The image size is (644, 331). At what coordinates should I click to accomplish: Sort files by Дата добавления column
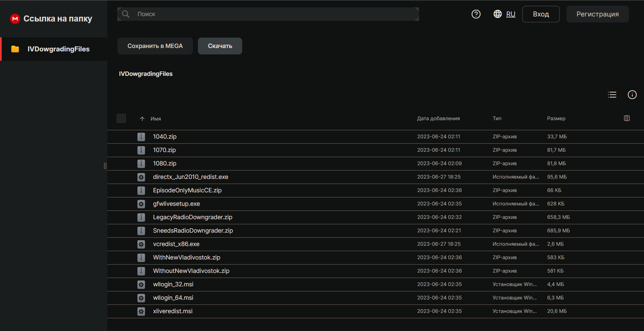coord(438,119)
